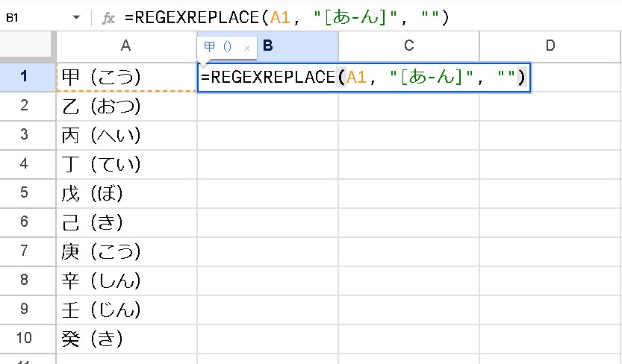
Task: Click into the formula bar text
Action: (x=299, y=16)
